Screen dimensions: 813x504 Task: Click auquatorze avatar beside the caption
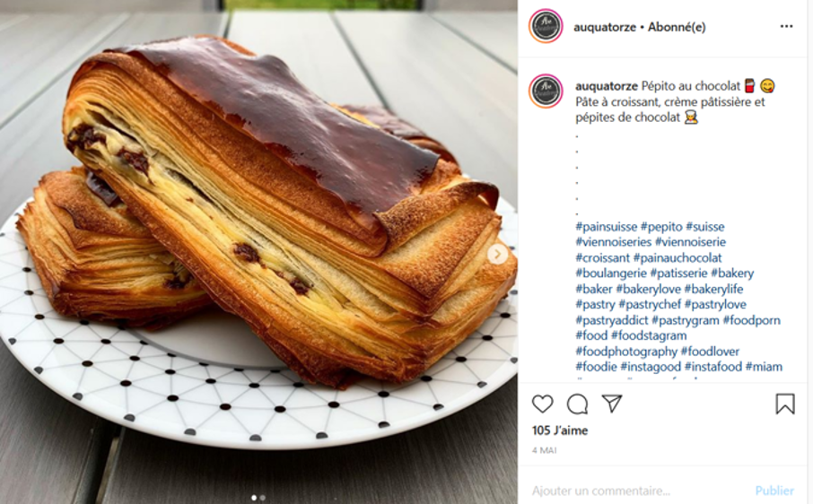546,91
